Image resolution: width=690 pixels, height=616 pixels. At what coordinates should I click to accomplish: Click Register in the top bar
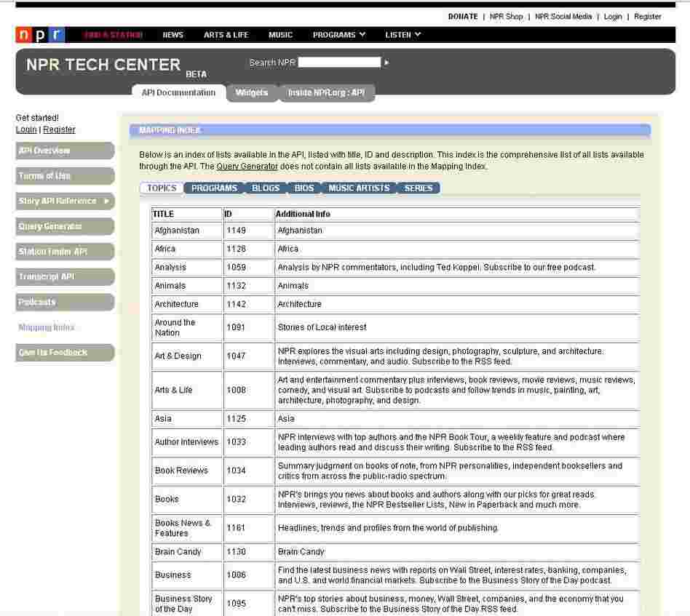tap(647, 17)
